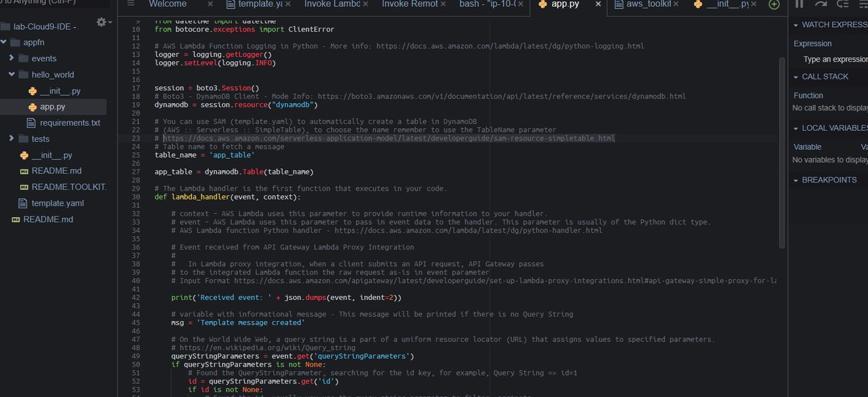Open the tab list menu icon left of Welcome

point(131,4)
